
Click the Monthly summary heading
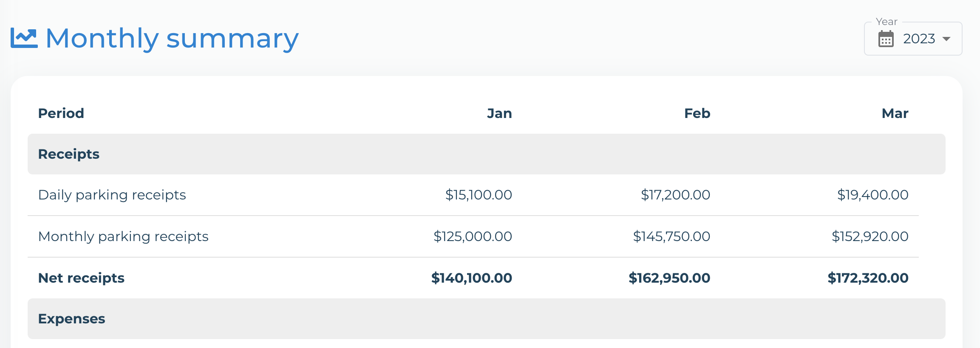point(172,39)
